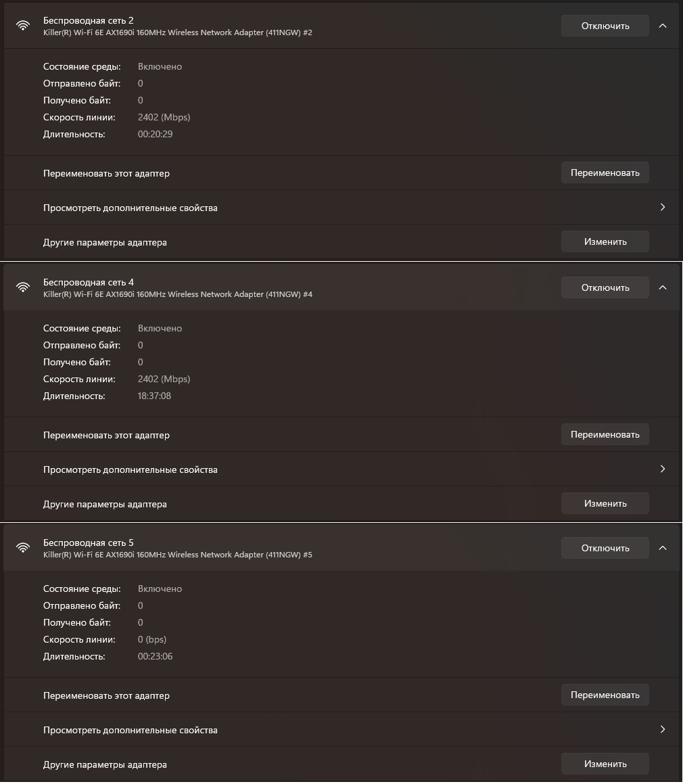The width and height of the screenshot is (683, 784).
Task: Collapse the Беспроводная сеть 4 section chevron
Action: [663, 287]
